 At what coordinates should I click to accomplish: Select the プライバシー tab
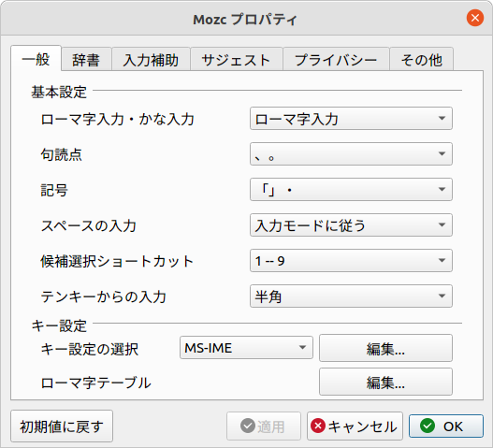336,60
